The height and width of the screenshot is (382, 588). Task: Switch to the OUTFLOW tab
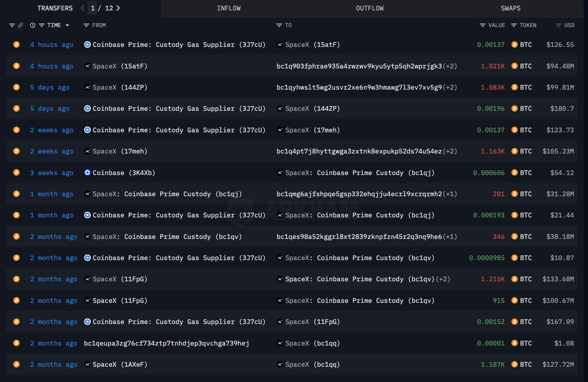(369, 8)
